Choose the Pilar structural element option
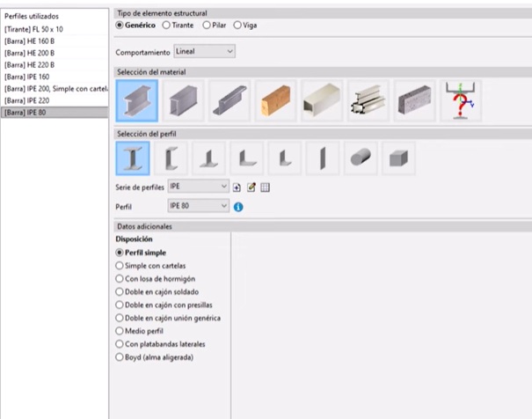 tap(207, 25)
